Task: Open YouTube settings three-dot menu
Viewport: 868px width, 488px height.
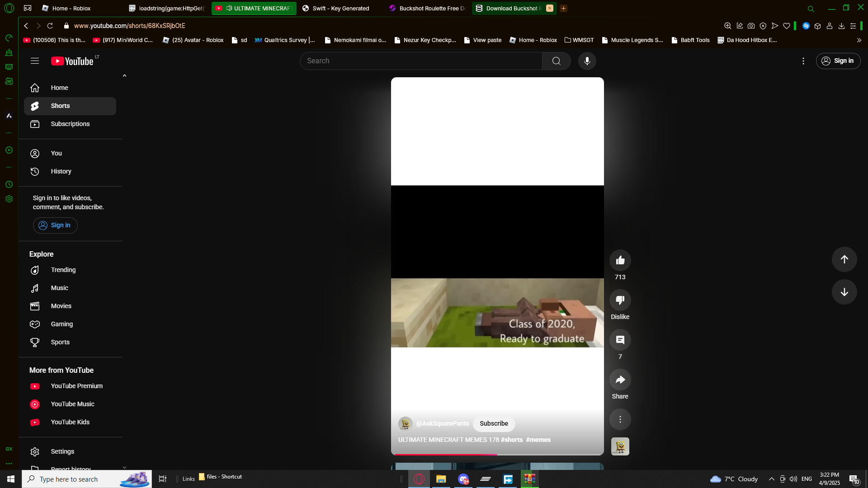Action: [803, 61]
